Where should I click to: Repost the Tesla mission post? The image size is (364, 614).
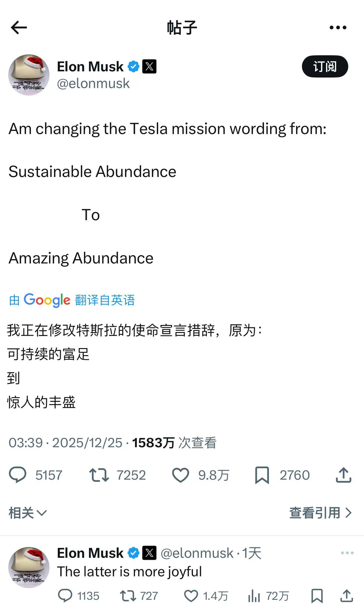pos(99,475)
